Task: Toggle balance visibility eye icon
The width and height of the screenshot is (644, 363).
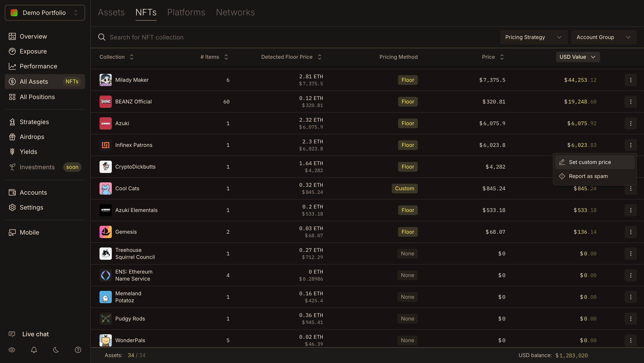Action: point(12,350)
